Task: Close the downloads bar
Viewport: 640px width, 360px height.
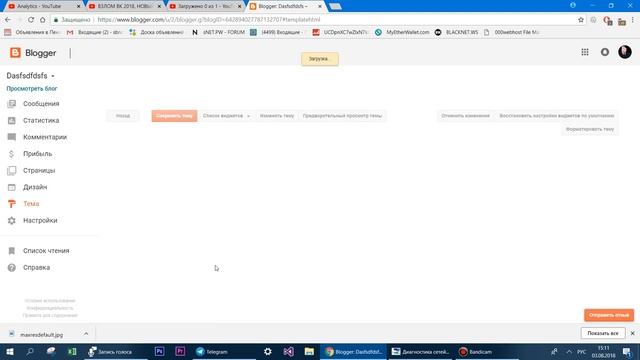Action: pos(632,333)
